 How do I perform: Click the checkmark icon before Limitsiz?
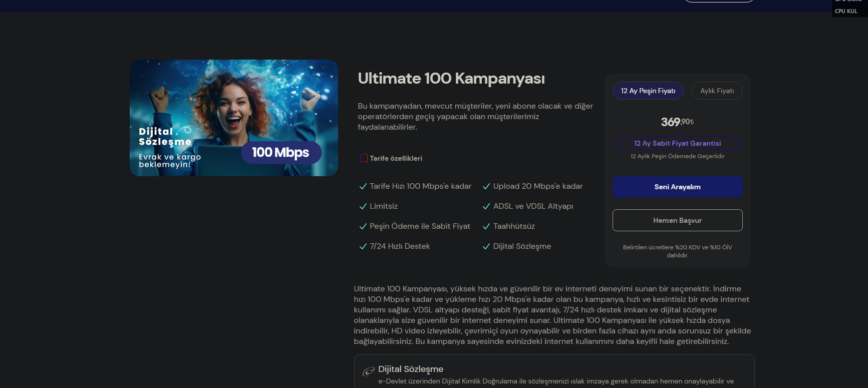363,206
